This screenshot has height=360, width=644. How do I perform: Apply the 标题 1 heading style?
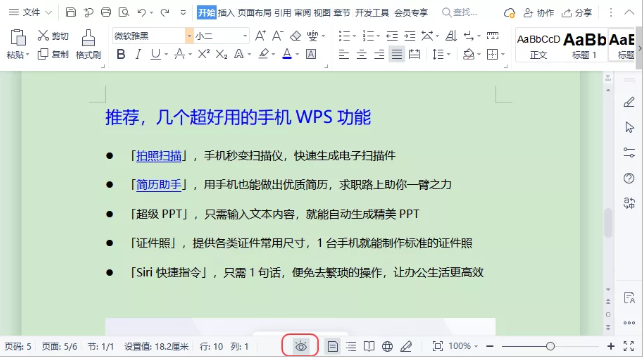coord(584,45)
